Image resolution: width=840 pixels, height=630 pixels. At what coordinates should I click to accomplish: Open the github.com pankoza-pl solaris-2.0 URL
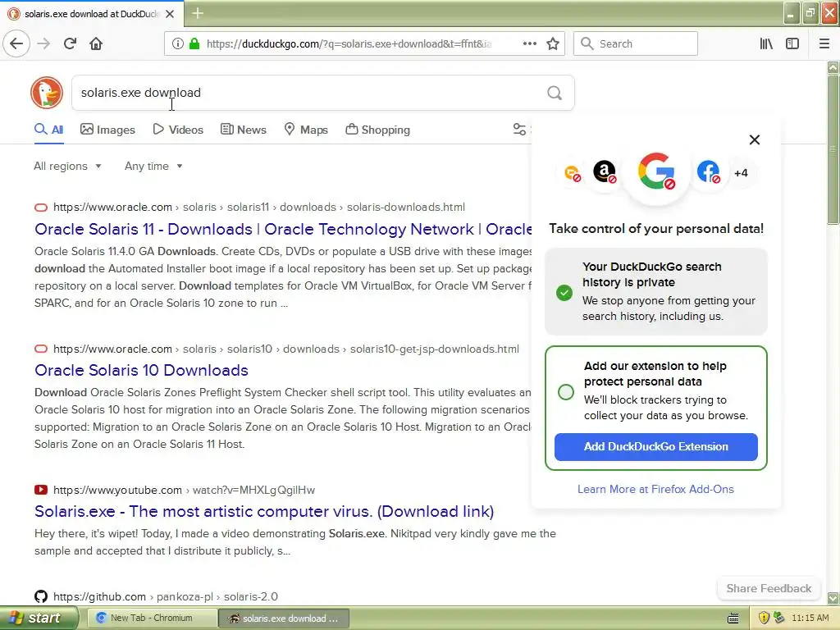[166, 596]
